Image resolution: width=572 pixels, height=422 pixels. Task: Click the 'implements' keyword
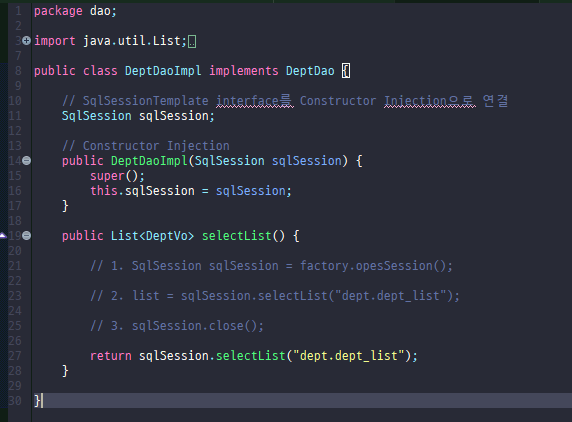click(x=243, y=71)
